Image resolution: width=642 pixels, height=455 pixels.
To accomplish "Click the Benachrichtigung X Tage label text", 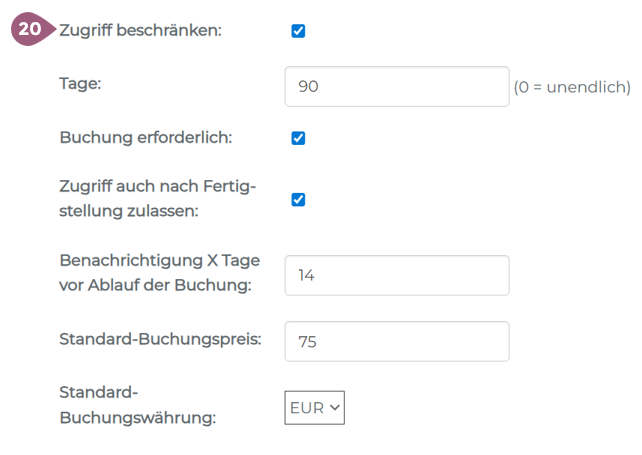I will pos(159,273).
